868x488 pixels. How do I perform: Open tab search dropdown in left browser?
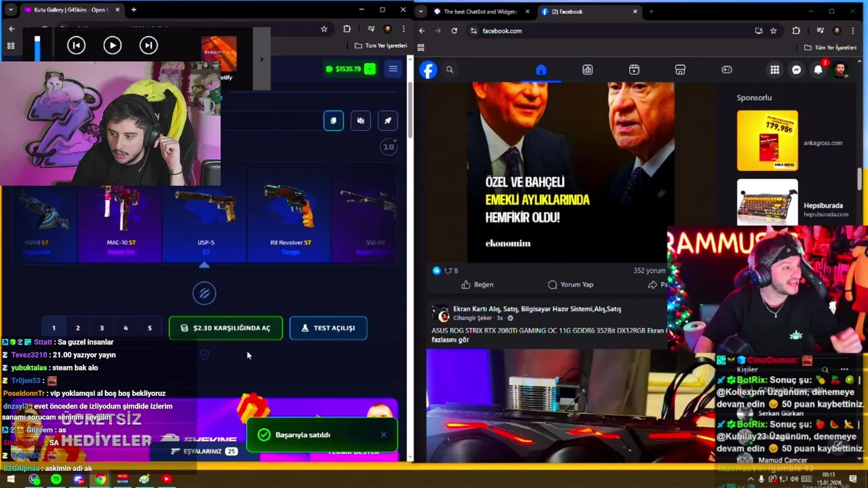10,10
